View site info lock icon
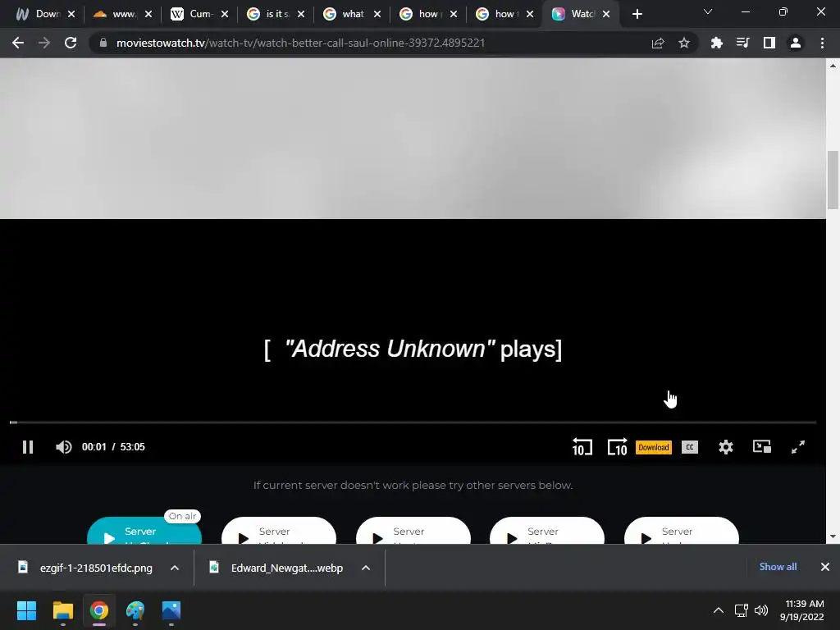This screenshot has height=630, width=840. [x=103, y=43]
